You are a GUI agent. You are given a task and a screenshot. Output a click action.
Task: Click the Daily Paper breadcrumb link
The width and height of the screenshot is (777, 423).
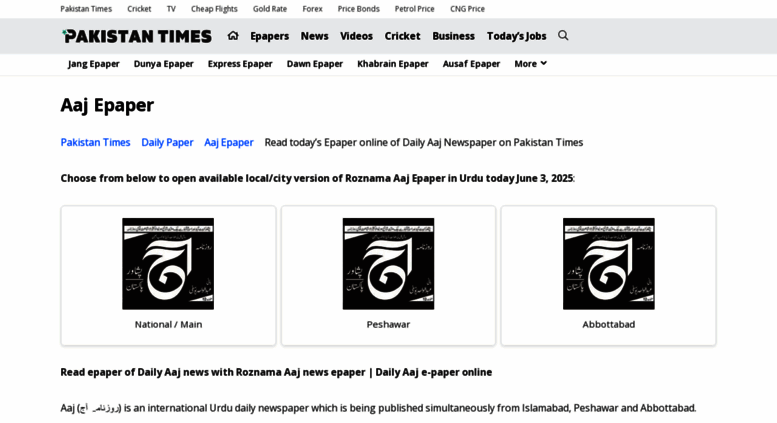[x=167, y=142]
